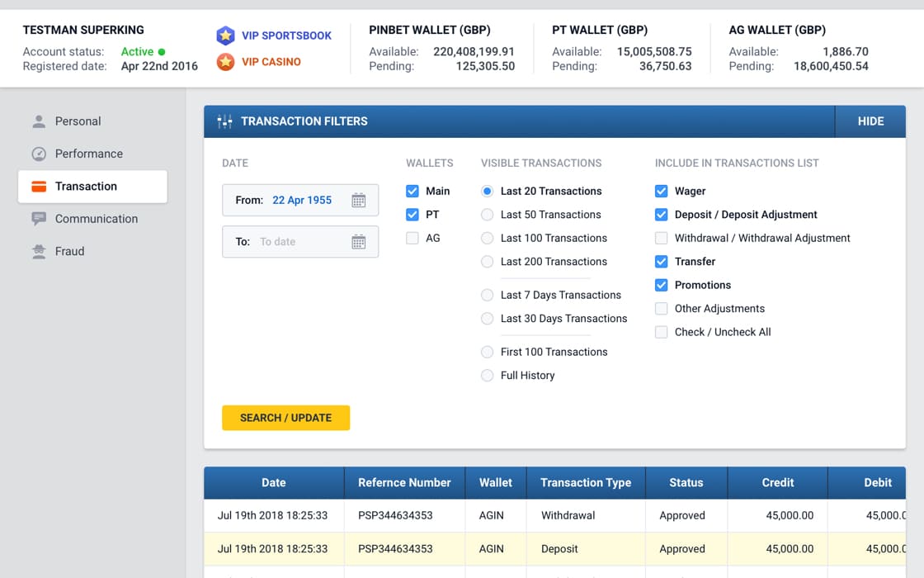Switch to the Communication sidebar item
This screenshot has width=924, height=578.
pyautogui.click(x=96, y=219)
